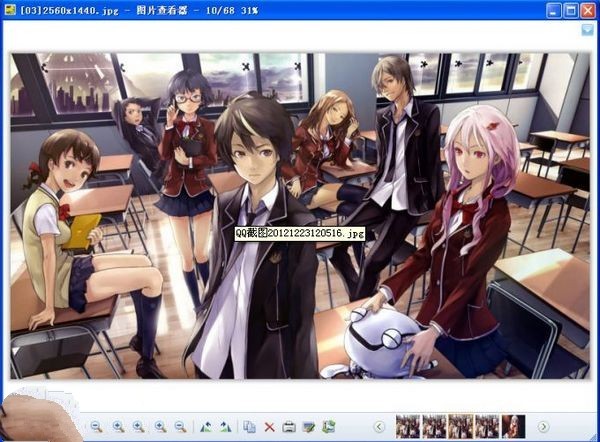The height and width of the screenshot is (442, 600).
Task: Go to next thumbnails with right arrow
Action: pyautogui.click(x=543, y=426)
